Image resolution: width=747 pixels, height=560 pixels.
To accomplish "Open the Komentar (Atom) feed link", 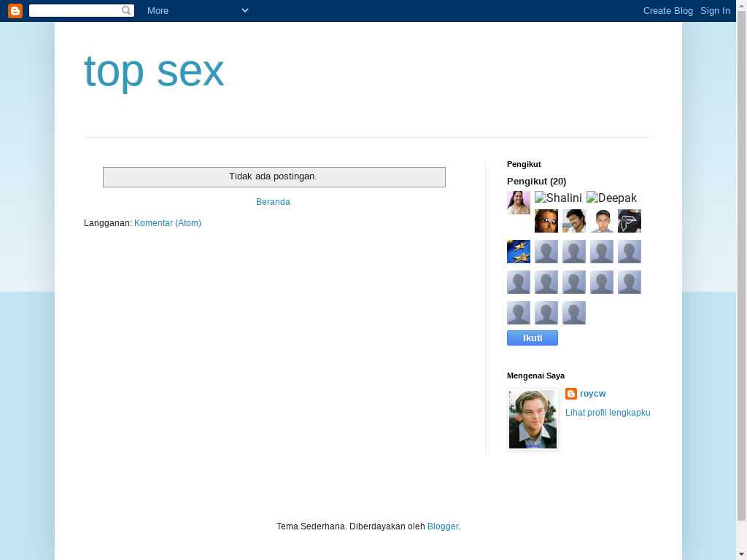I will [x=168, y=223].
